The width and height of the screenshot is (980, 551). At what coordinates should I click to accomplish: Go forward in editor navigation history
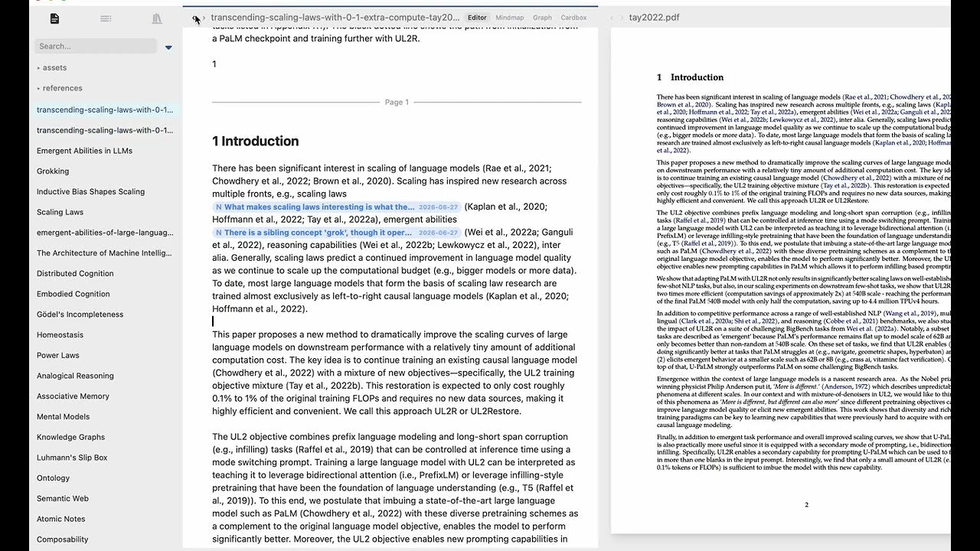point(204,18)
